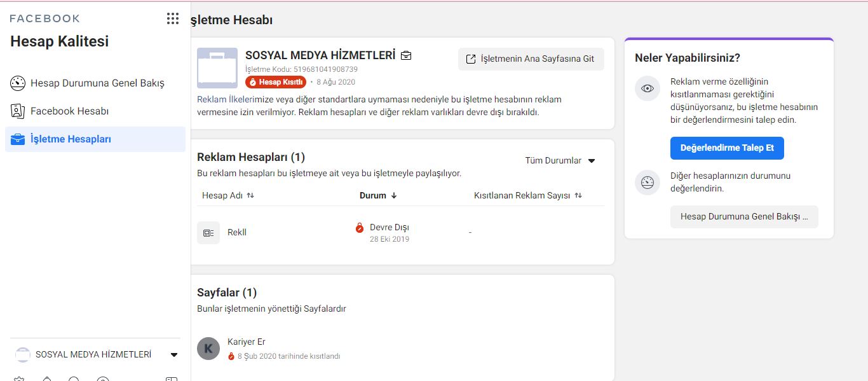Click the briefcase icon after SOSYAL MEDYA HİZMETLERİ title
Image resolution: width=868 pixels, height=381 pixels.
[x=406, y=55]
